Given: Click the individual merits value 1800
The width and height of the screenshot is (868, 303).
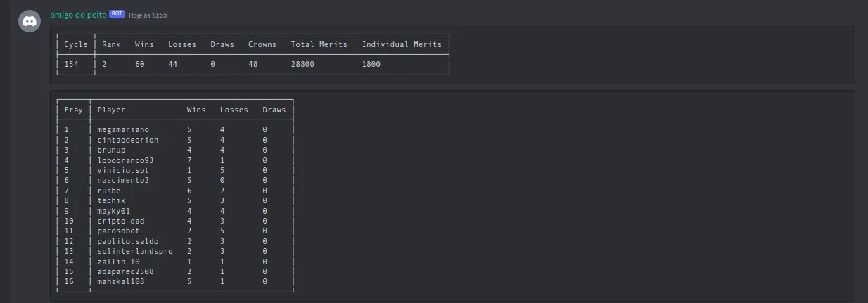Looking at the screenshot, I should coord(371,64).
